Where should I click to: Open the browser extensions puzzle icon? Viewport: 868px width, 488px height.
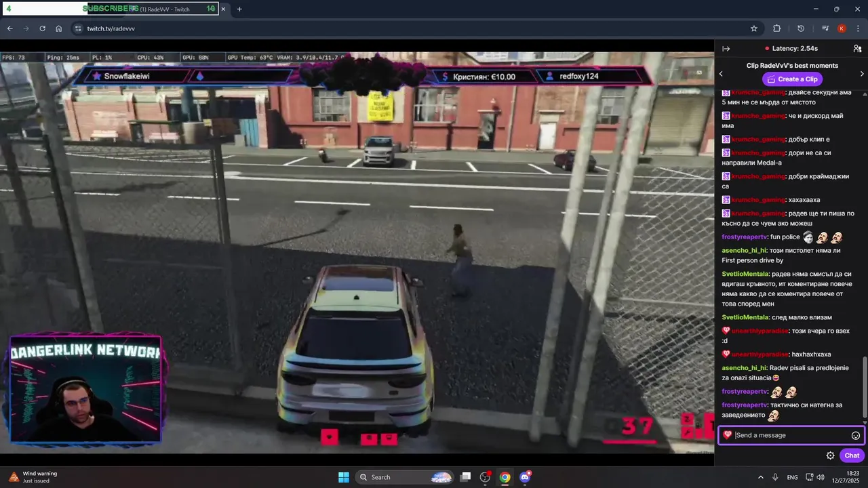(776, 28)
